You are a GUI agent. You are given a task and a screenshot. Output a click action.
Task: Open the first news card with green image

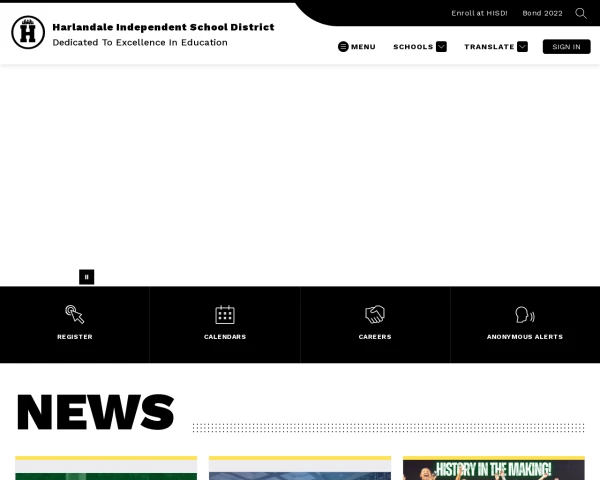[106, 468]
